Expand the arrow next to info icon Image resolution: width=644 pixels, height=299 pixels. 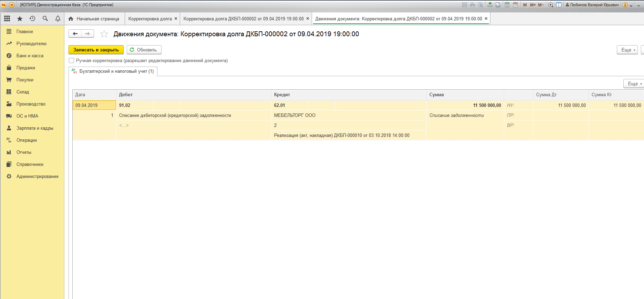[631, 5]
